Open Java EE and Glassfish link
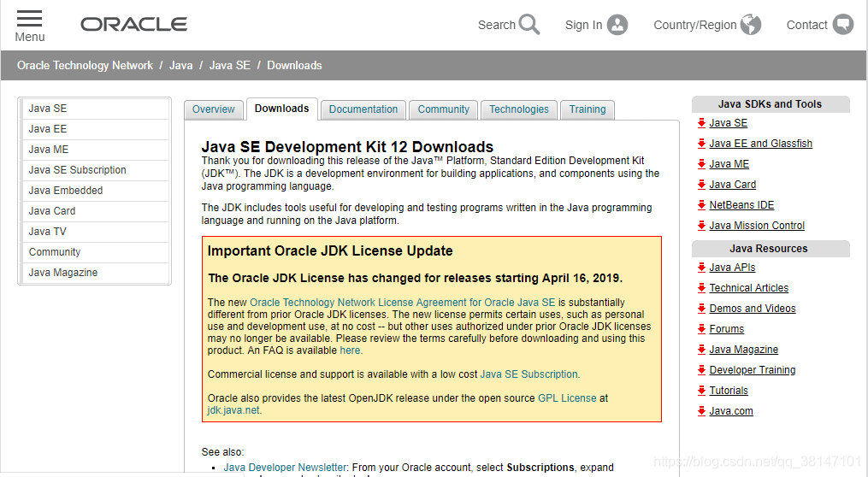868x477 pixels. 760,144
